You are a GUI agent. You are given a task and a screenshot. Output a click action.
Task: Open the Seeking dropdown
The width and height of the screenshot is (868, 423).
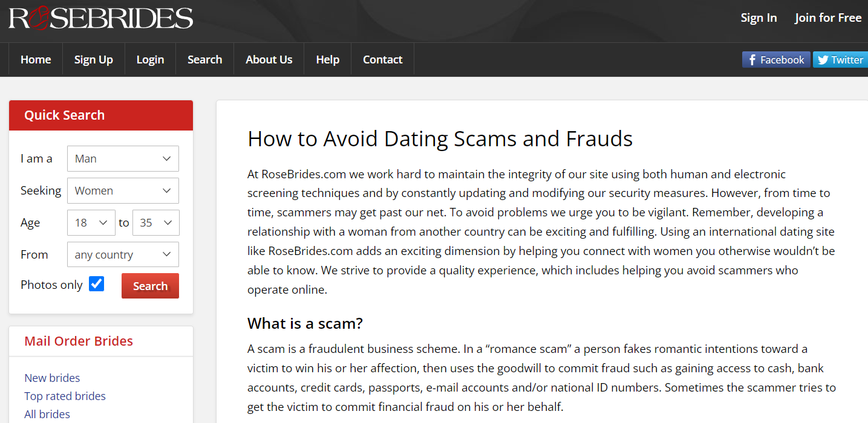pyautogui.click(x=123, y=190)
